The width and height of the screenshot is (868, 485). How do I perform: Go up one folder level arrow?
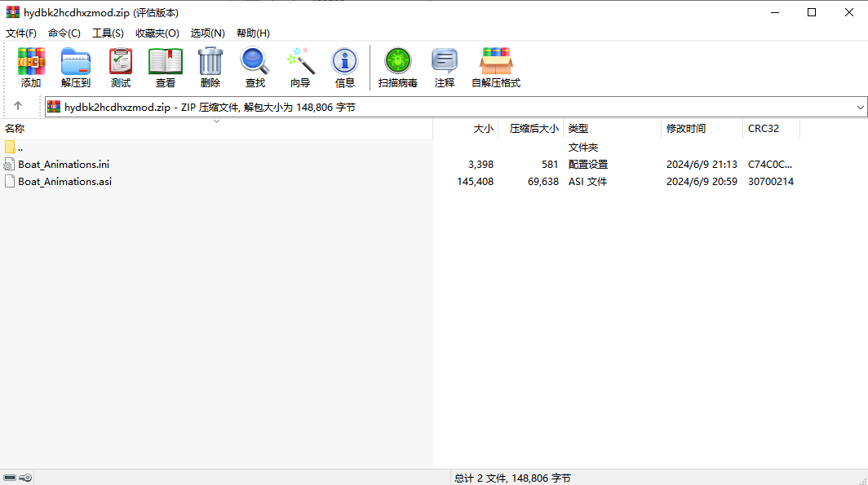click(x=18, y=106)
